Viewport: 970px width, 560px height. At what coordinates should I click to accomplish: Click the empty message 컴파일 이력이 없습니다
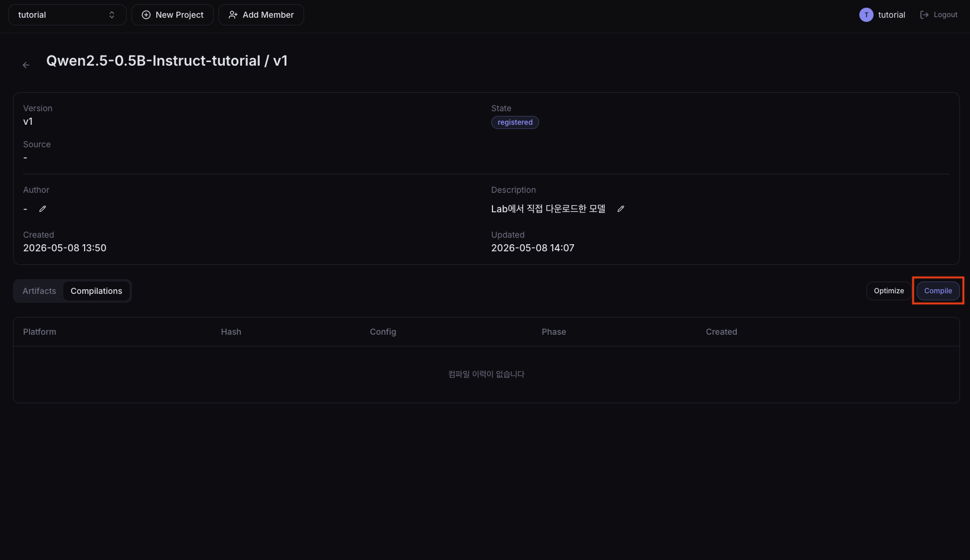coord(486,374)
